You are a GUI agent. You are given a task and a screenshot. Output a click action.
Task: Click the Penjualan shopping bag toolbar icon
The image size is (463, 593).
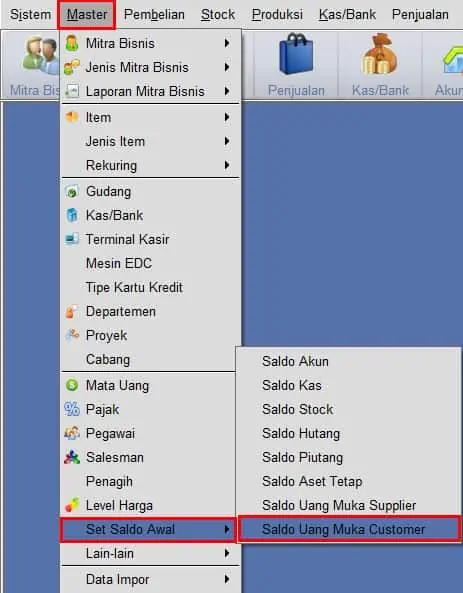(x=296, y=54)
